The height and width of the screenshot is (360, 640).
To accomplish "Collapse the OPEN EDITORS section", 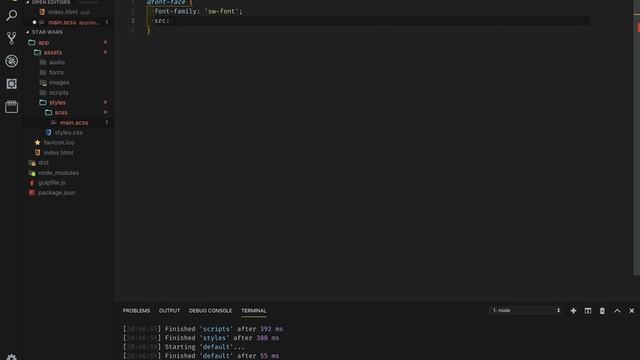I will click(x=51, y=2).
